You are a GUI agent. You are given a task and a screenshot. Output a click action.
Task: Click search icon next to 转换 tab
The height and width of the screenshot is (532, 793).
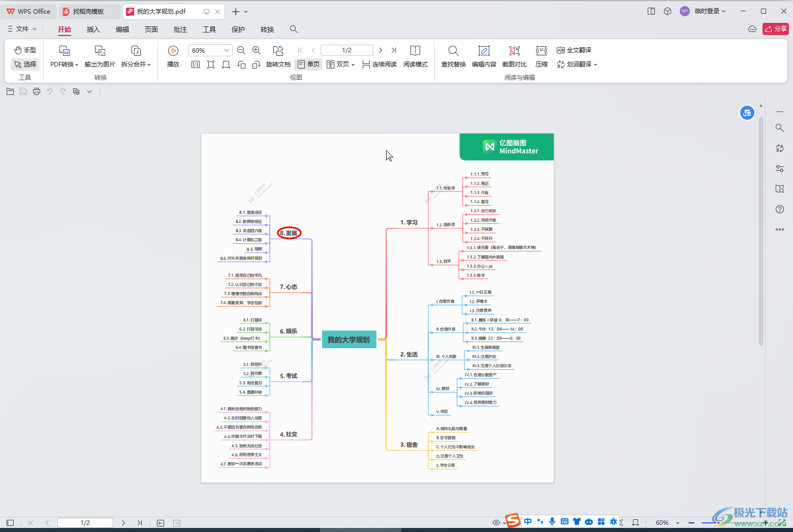294,29
